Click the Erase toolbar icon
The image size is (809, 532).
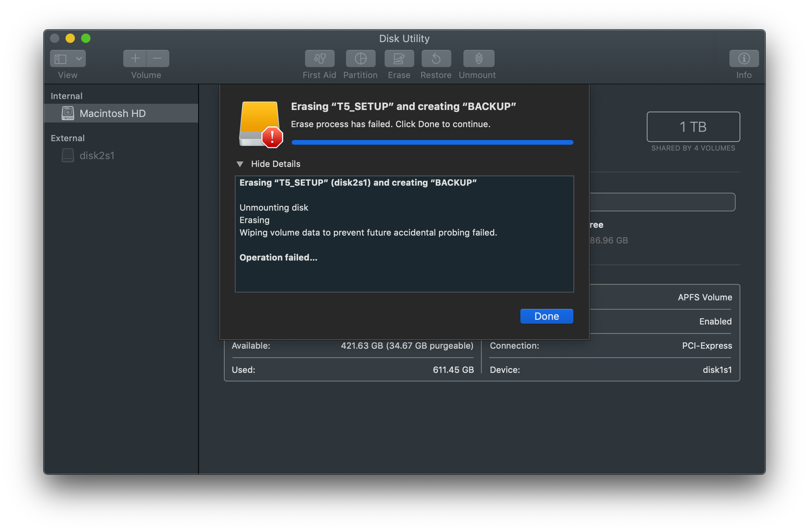[x=399, y=59]
